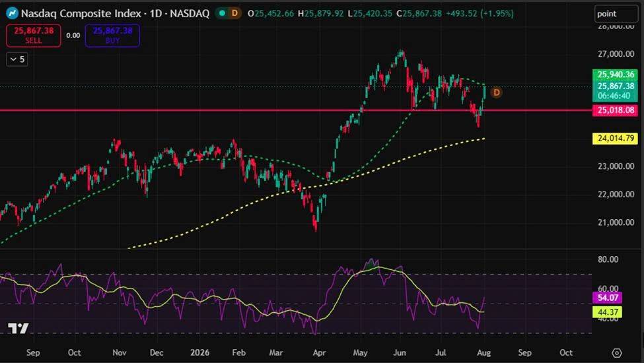Viewport: 644px width, 363px height.
Task: Click the orange D dividend marker on chart
Action: (496, 92)
